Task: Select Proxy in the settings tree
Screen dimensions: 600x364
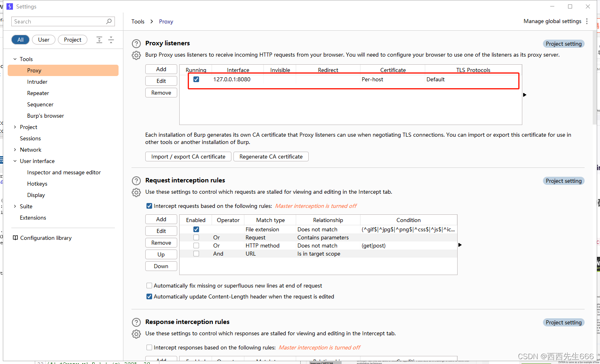Action: (x=63, y=70)
